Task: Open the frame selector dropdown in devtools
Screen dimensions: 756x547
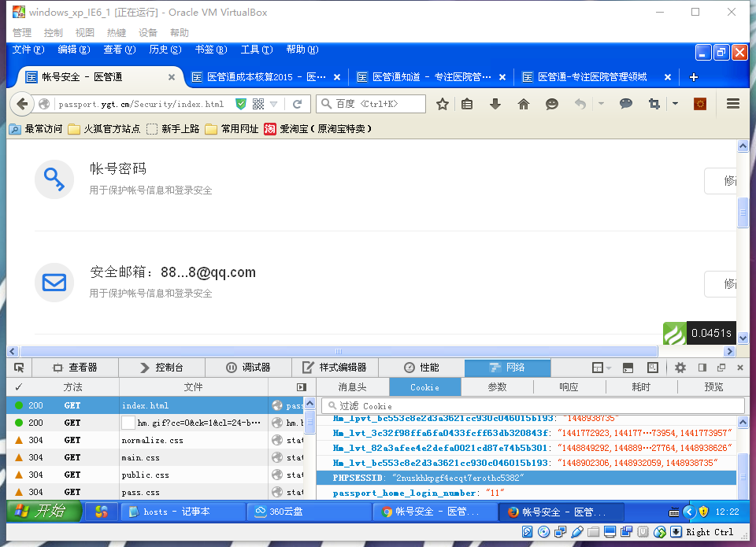Action: [x=601, y=368]
